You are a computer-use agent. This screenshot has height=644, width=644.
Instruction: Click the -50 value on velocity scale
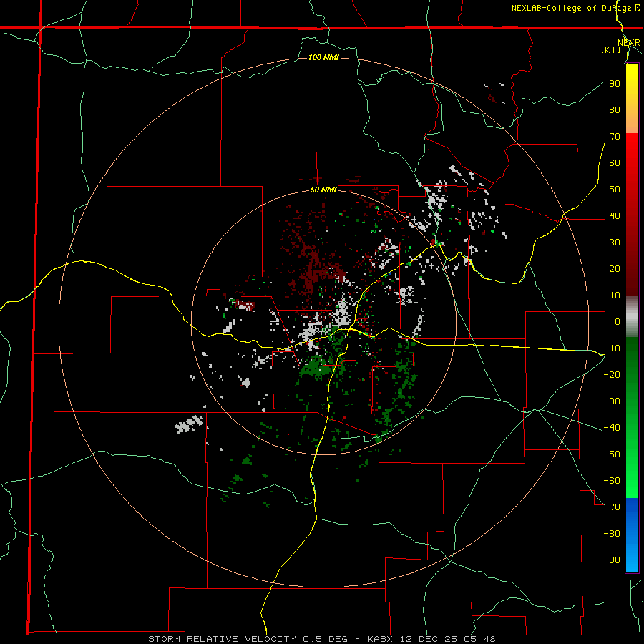click(612, 454)
